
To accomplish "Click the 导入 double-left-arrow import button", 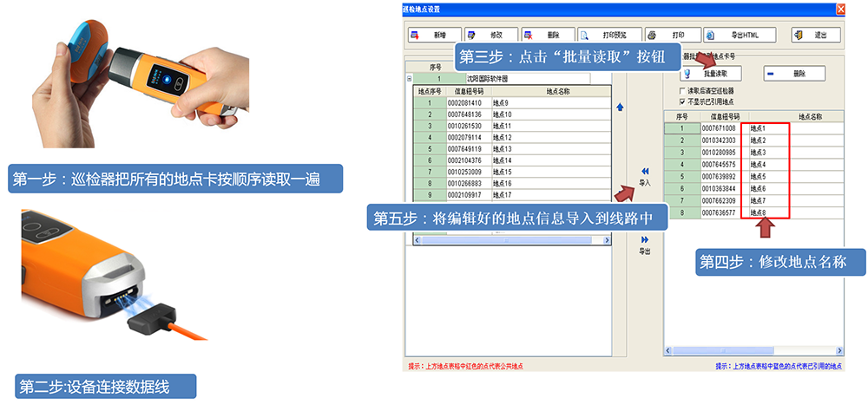I will click(644, 175).
